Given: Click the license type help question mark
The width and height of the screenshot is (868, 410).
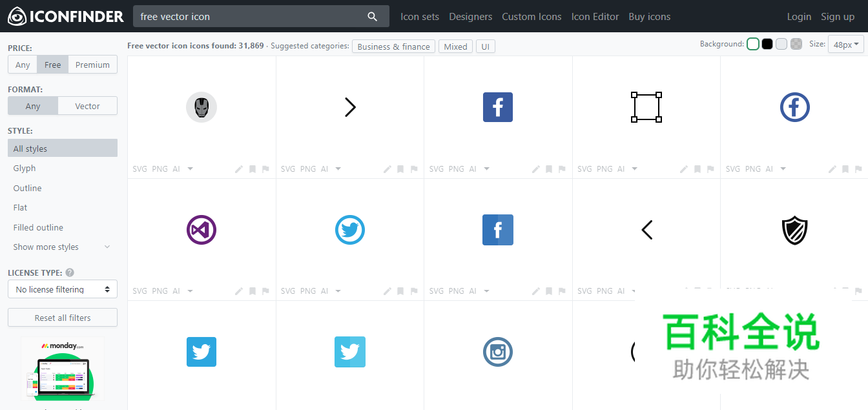Looking at the screenshot, I should [x=70, y=272].
